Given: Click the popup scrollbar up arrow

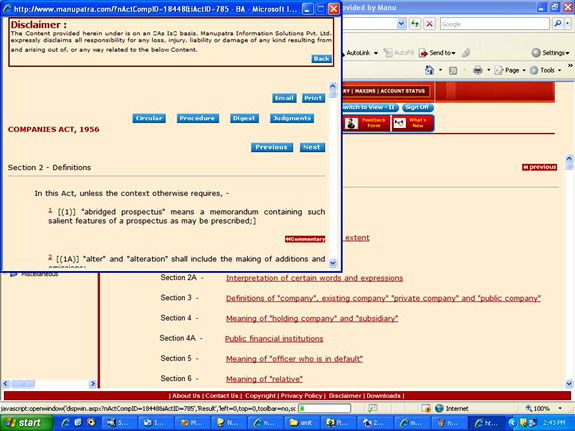Looking at the screenshot, I should tap(333, 87).
